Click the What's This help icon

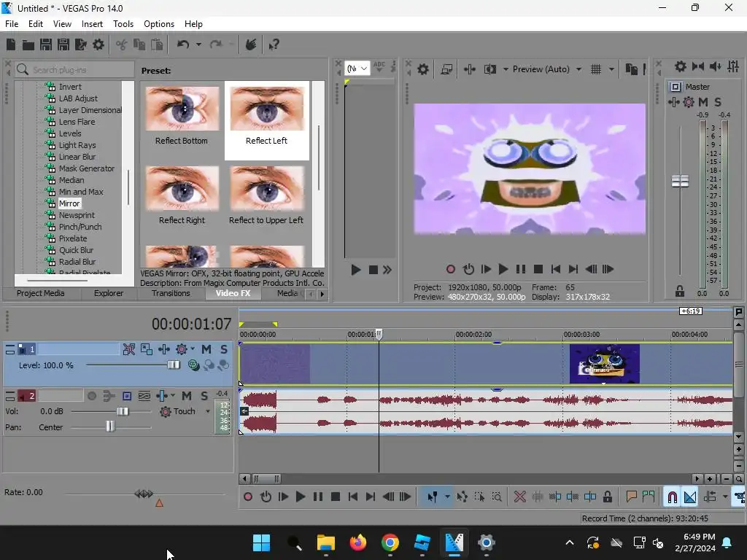pyautogui.click(x=274, y=44)
